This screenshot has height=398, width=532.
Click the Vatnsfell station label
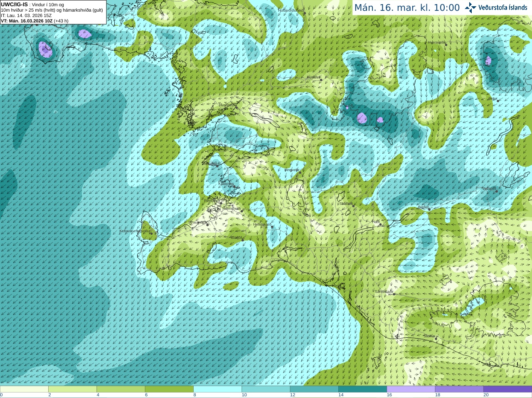coord(489,189)
